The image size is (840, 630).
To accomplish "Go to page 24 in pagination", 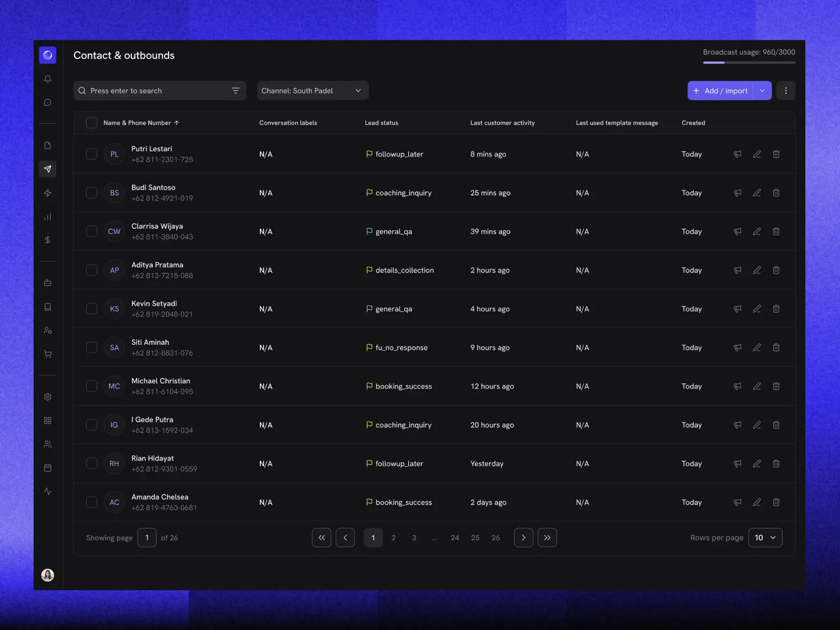I will [455, 538].
